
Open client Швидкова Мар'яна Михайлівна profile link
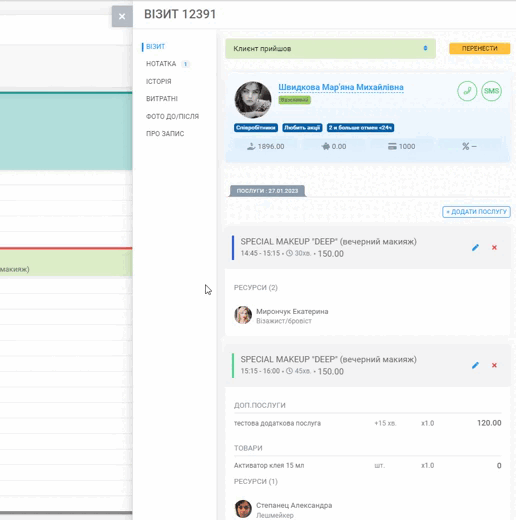[341, 87]
